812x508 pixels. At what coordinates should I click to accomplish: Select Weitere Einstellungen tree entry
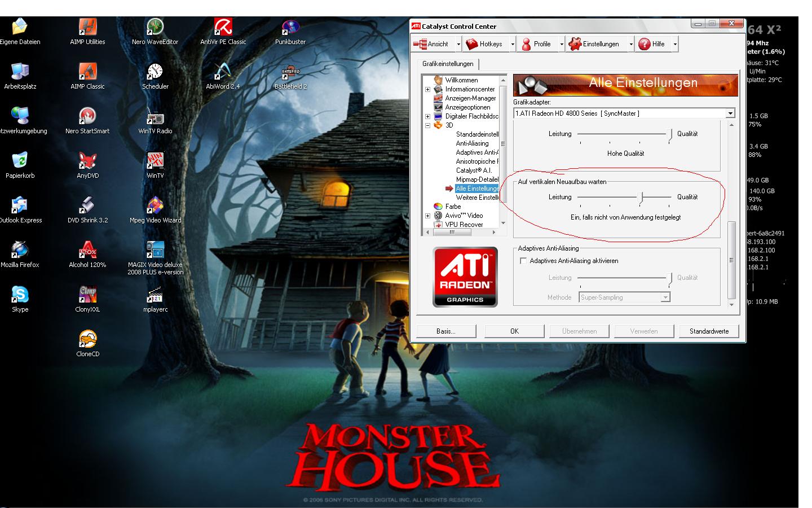click(x=477, y=198)
